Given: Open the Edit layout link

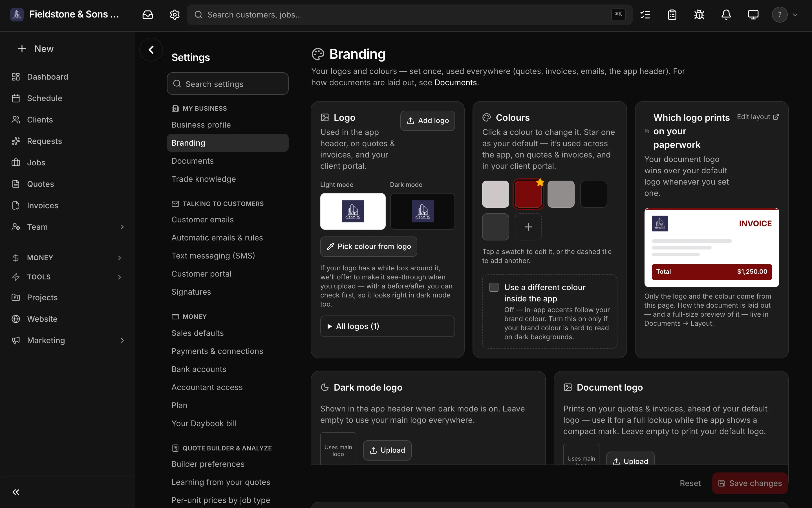Looking at the screenshot, I should coord(758,117).
